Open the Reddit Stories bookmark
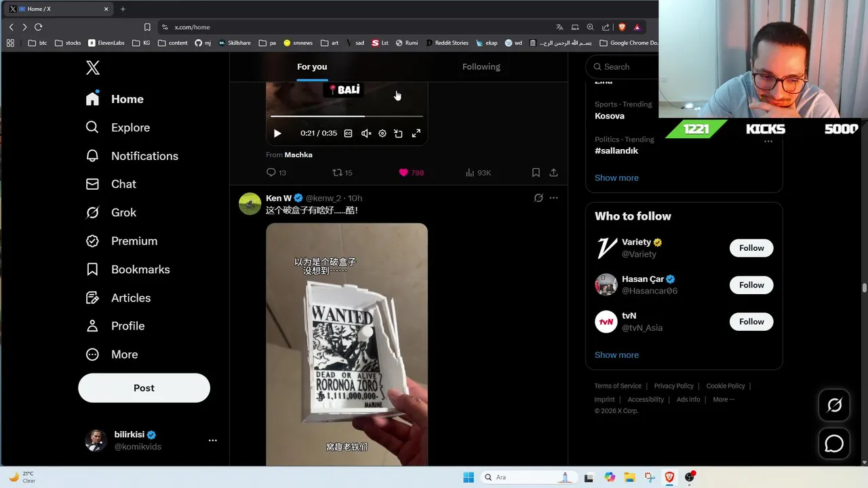The width and height of the screenshot is (868, 488). pyautogui.click(x=447, y=43)
